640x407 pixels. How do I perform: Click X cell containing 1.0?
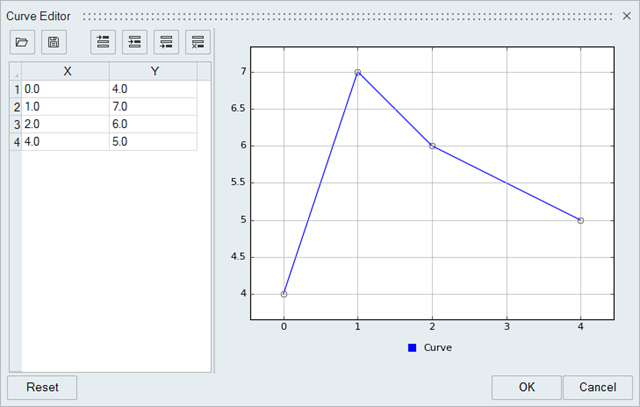66,107
